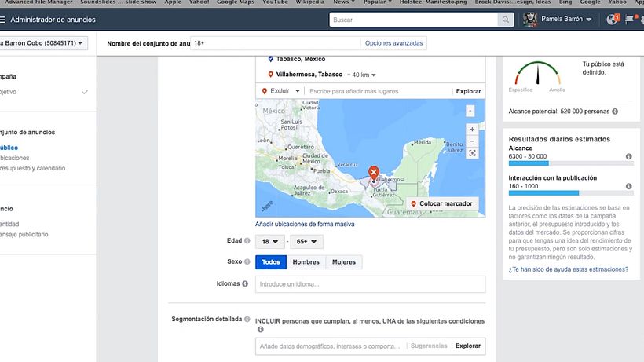Select Mujeres gender option
The image size is (644, 362).
coord(344,261)
